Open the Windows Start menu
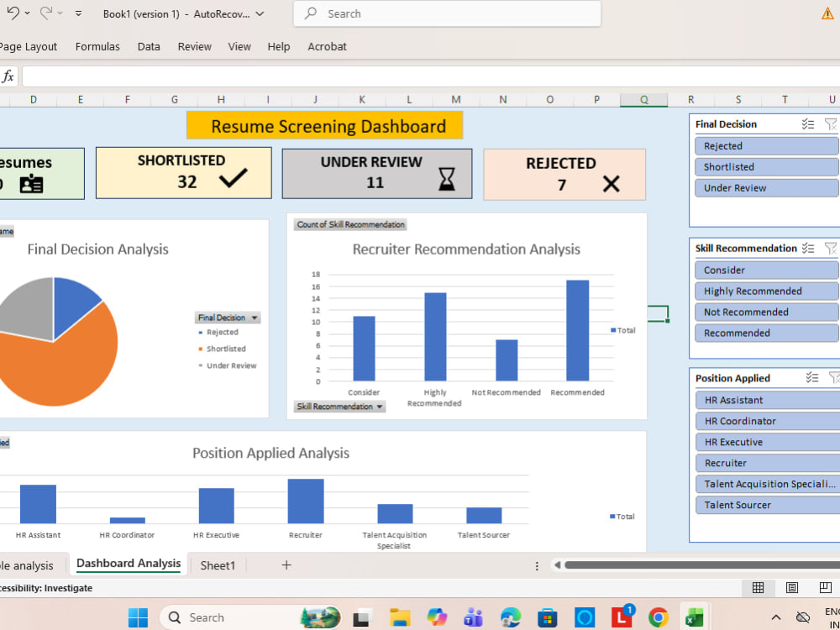This screenshot has height=630, width=840. click(139, 617)
